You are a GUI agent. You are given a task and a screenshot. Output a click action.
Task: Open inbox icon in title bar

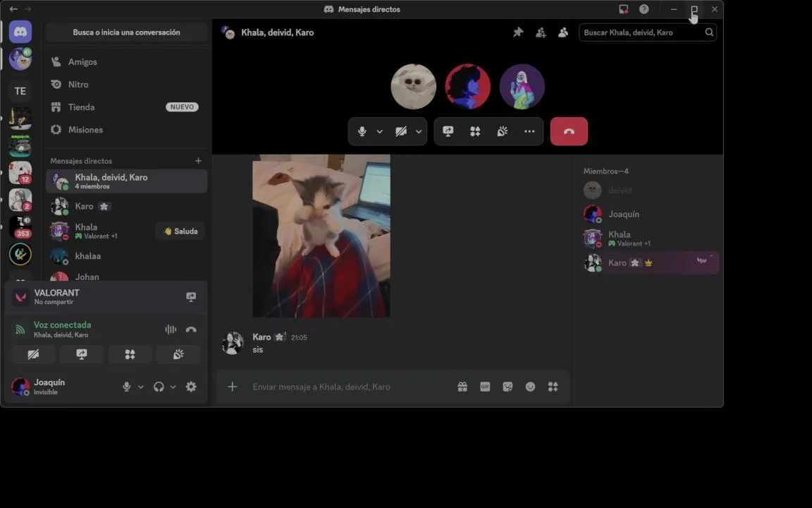(x=624, y=9)
